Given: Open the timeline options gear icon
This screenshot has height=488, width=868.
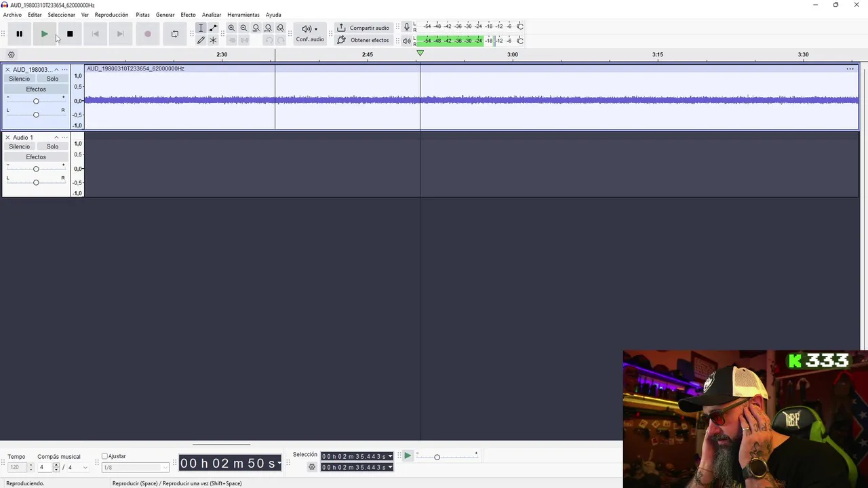Looking at the screenshot, I should (x=11, y=55).
